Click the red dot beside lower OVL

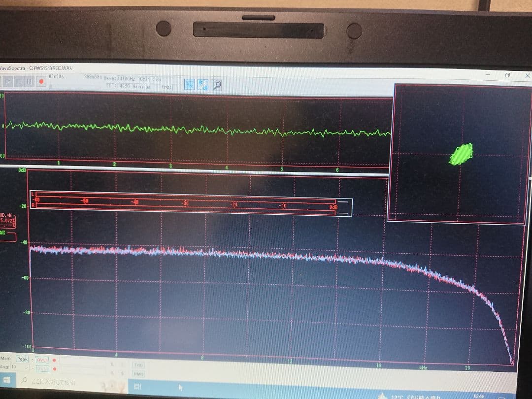(54, 368)
